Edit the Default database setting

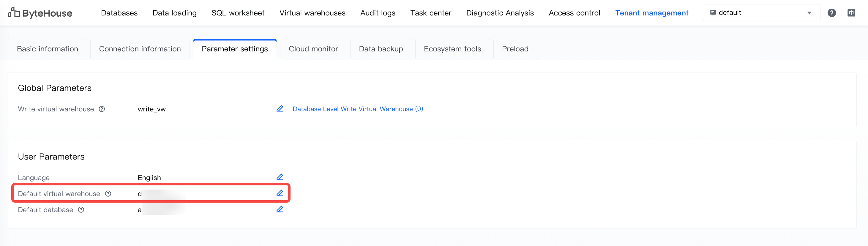[280, 209]
